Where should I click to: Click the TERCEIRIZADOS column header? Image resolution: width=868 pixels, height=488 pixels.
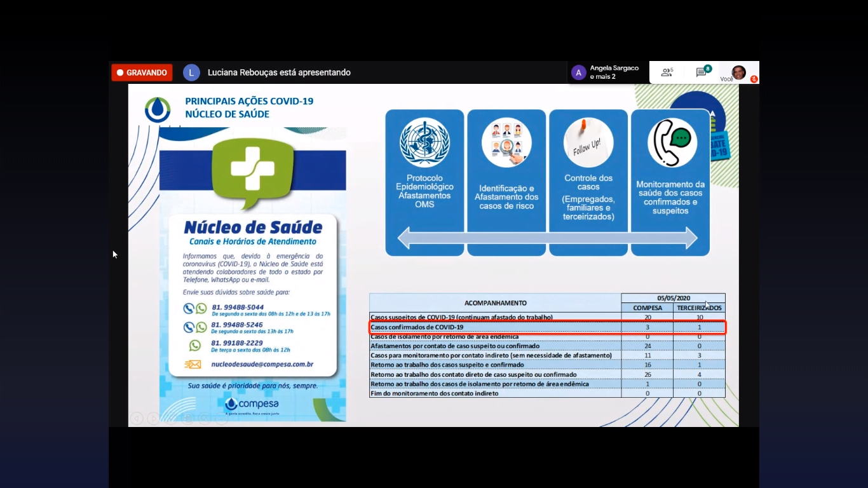[699, 308]
